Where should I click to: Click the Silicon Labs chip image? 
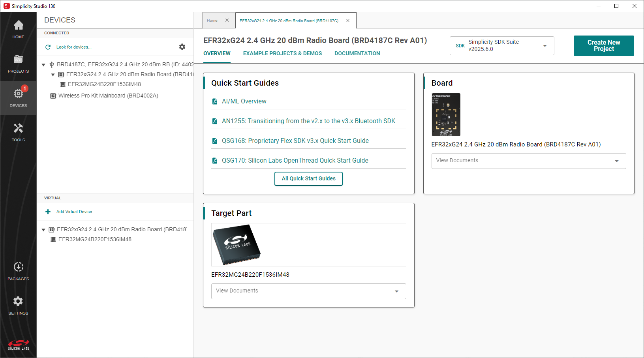237,245
